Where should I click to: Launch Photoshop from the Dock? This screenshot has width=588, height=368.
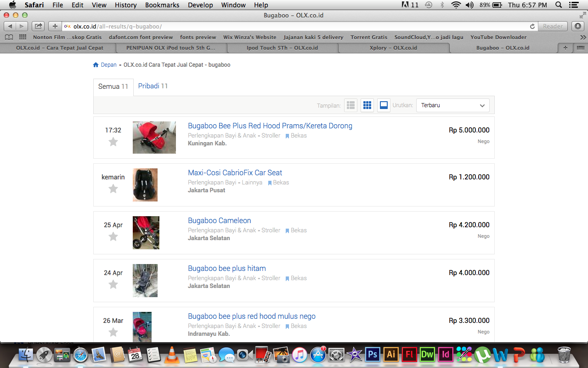(x=373, y=355)
